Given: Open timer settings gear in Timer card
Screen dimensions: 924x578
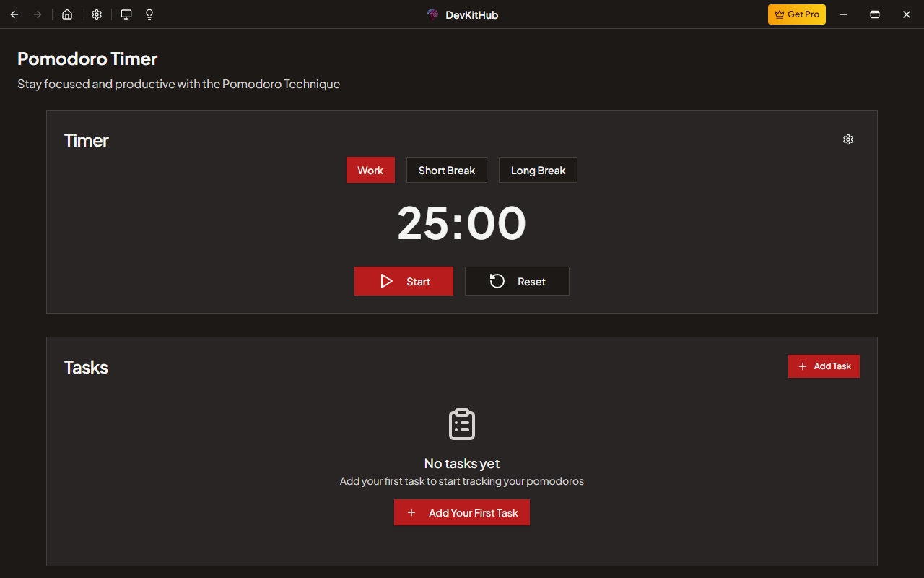Looking at the screenshot, I should coord(848,139).
